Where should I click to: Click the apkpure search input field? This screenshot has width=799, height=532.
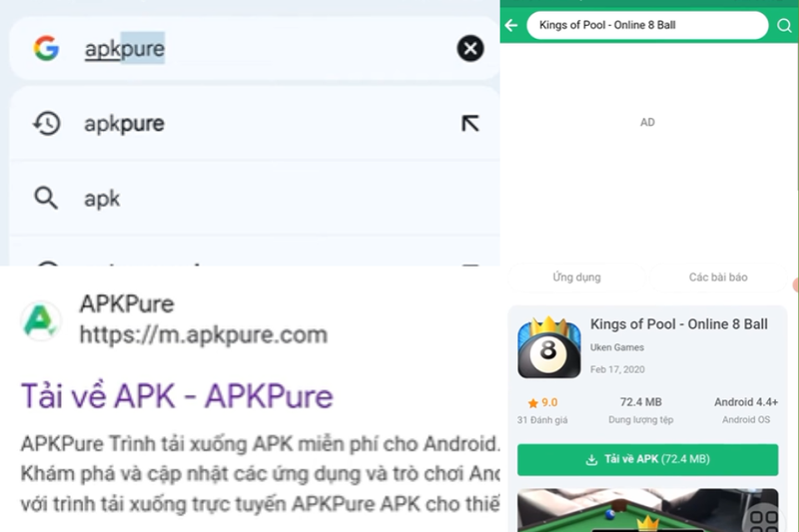click(x=254, y=48)
